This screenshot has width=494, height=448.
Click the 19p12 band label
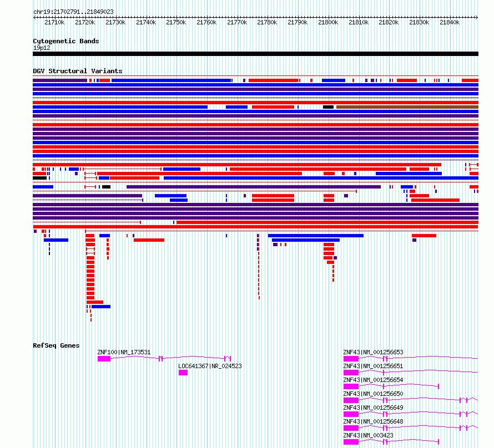(42, 48)
